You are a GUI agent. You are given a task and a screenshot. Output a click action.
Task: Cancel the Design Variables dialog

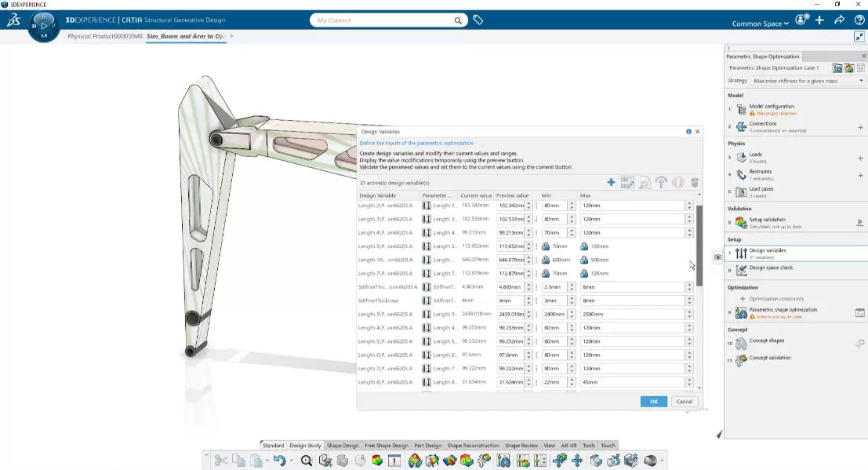tap(683, 401)
